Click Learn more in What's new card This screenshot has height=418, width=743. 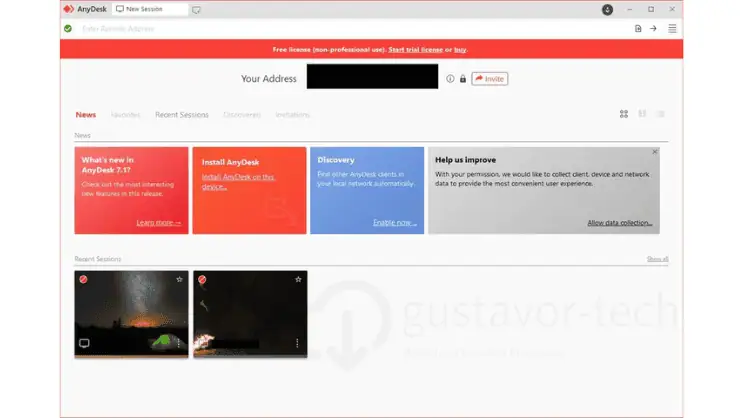click(159, 222)
